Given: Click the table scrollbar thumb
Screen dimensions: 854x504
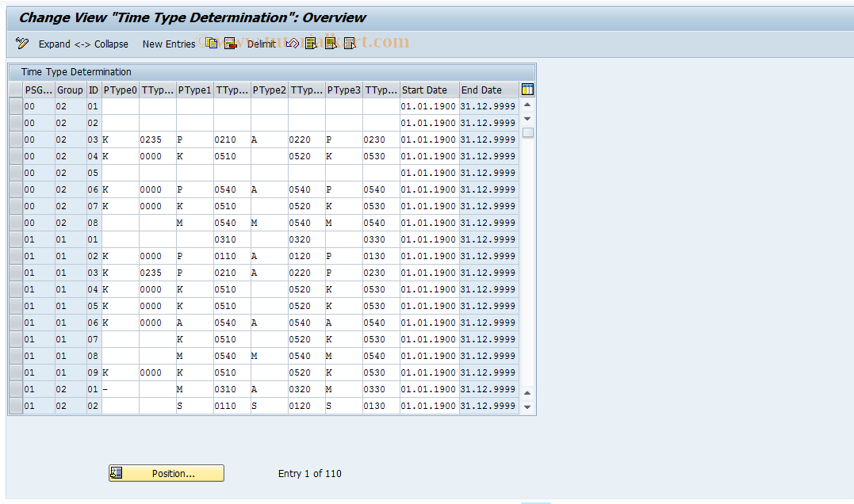Looking at the screenshot, I should click(528, 133).
